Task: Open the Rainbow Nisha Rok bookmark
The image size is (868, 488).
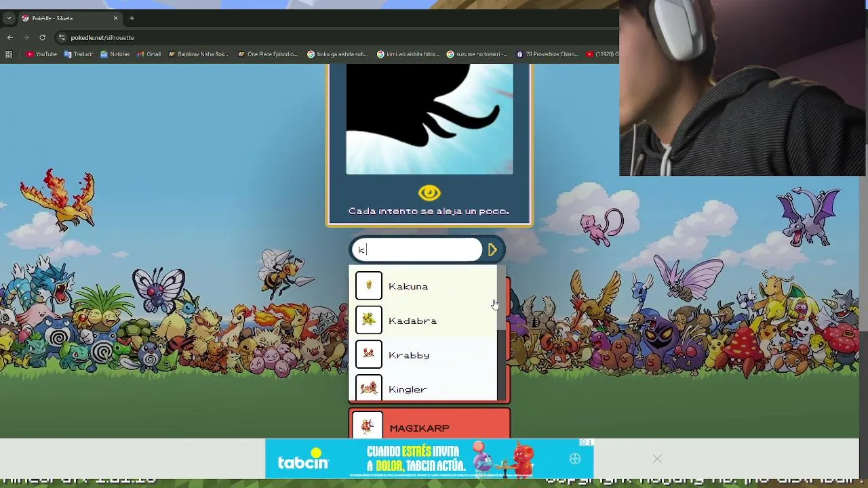Action: (x=198, y=54)
